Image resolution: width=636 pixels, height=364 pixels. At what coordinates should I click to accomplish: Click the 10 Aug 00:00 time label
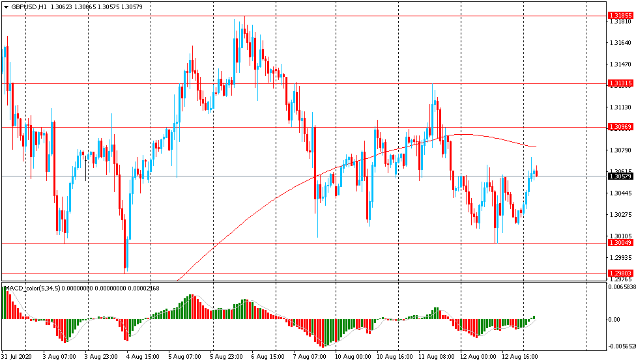353,357
